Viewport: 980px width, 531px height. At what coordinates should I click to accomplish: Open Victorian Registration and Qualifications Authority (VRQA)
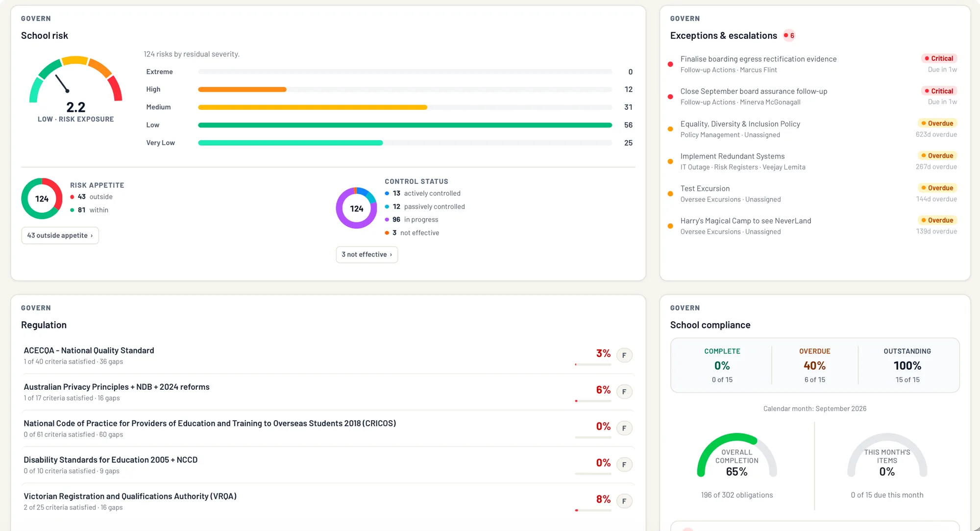pos(328,501)
